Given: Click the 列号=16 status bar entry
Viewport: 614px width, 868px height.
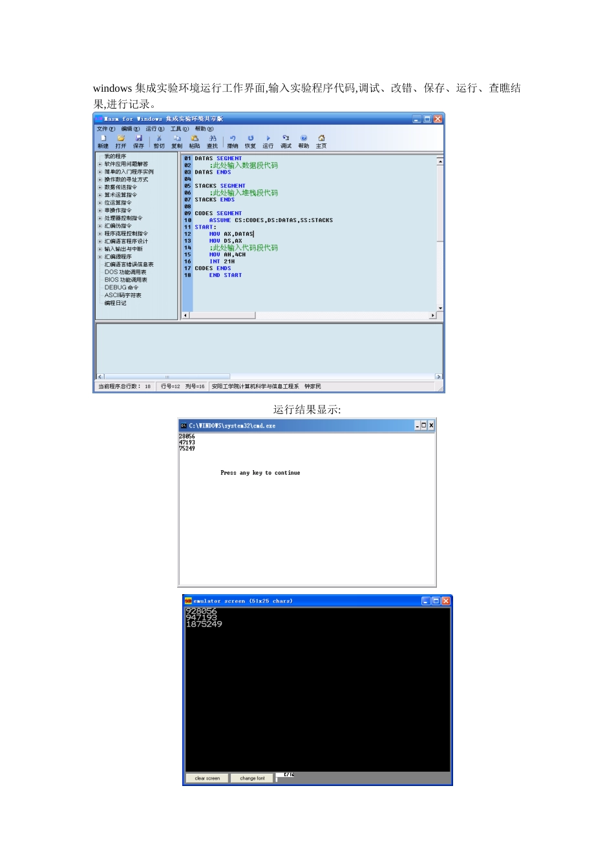Looking at the screenshot, I should point(195,387).
